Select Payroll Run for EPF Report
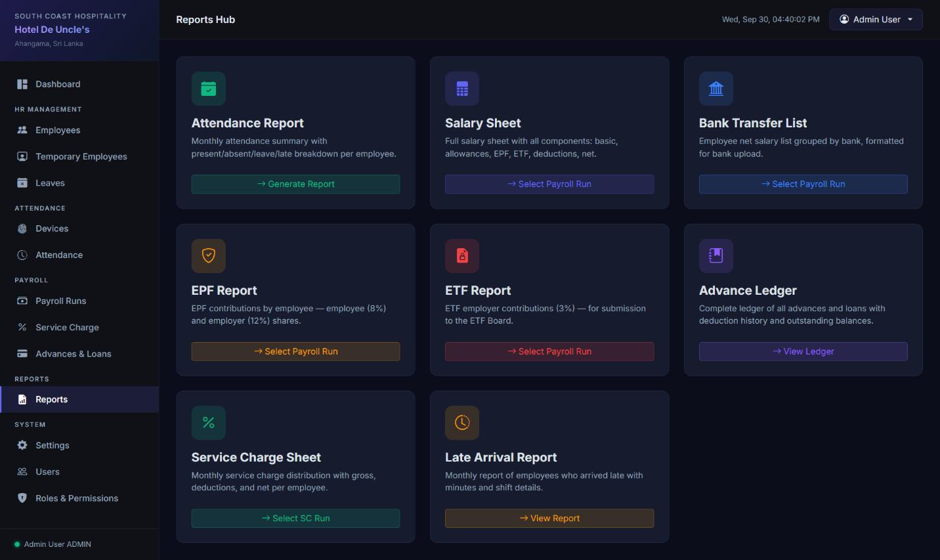940x560 pixels. [295, 351]
